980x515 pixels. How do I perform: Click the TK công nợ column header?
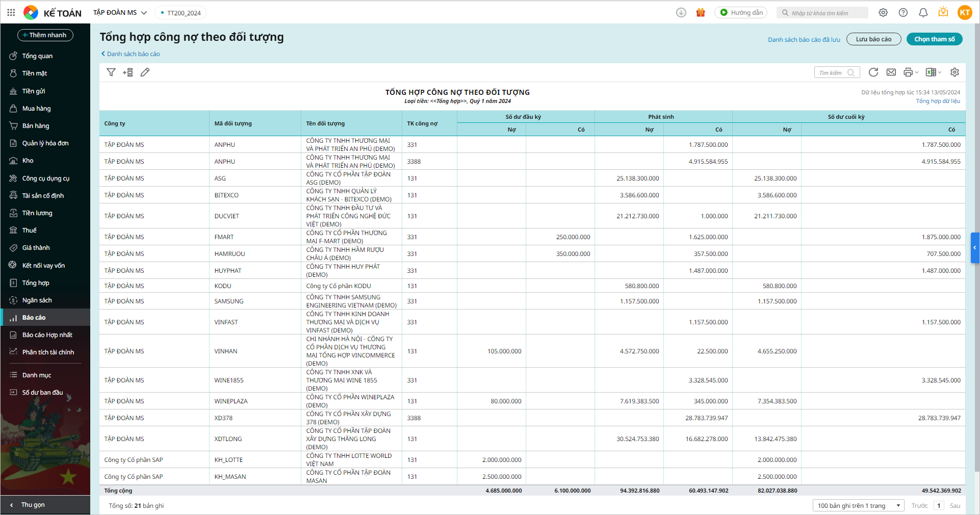click(429, 123)
